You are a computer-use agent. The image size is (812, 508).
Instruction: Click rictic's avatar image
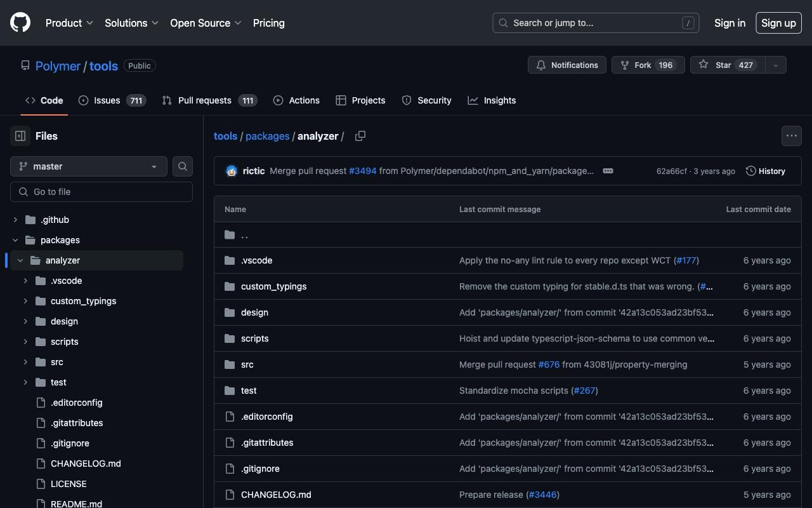click(231, 171)
